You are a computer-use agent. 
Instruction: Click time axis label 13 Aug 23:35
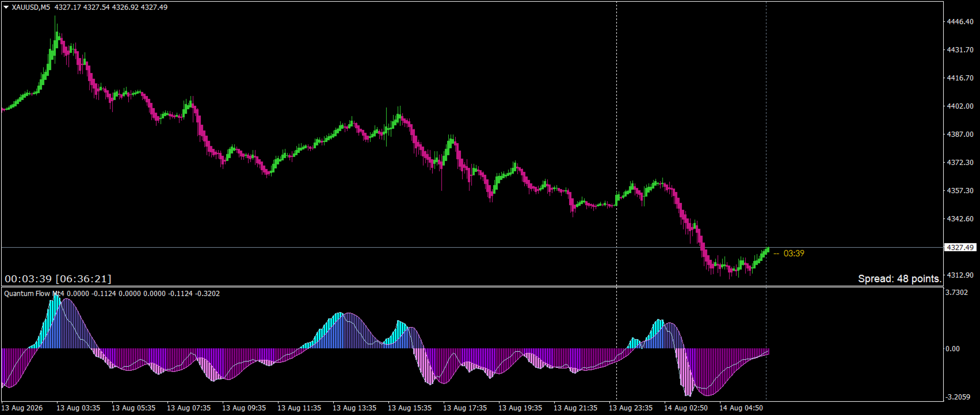click(631, 408)
